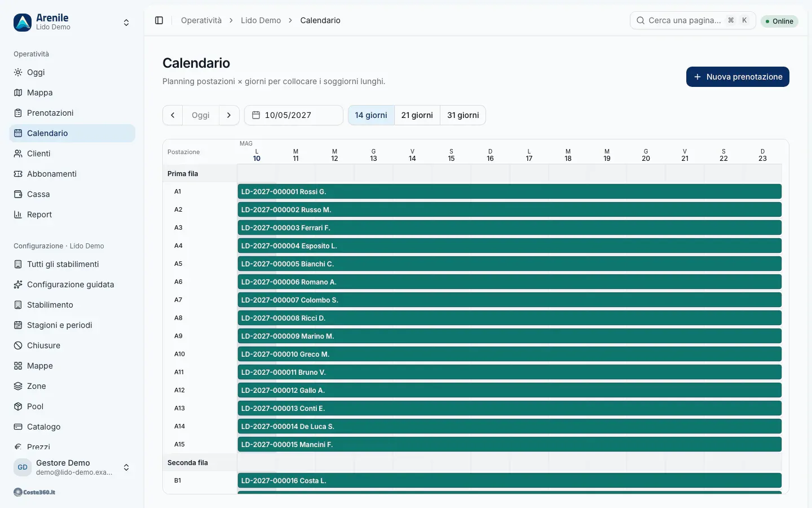Viewport: 812px width, 508px height.
Task: Open Lido Demo breadcrumb link
Action: pyautogui.click(x=261, y=20)
